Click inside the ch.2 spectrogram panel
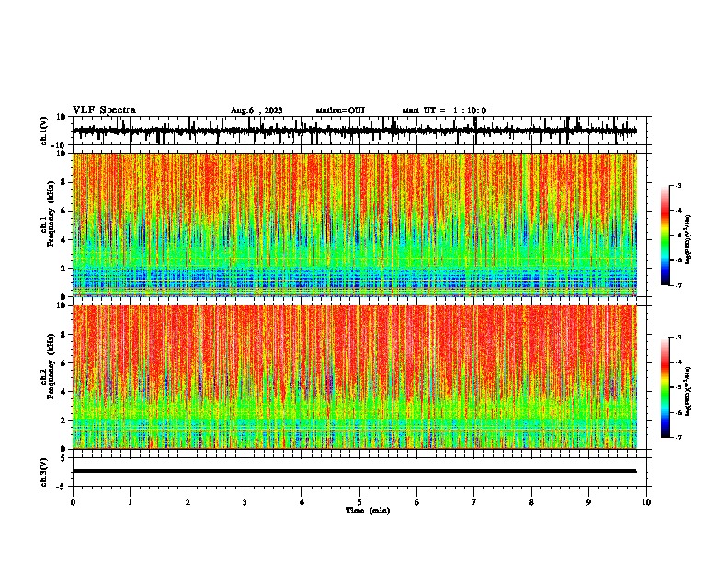 355,377
